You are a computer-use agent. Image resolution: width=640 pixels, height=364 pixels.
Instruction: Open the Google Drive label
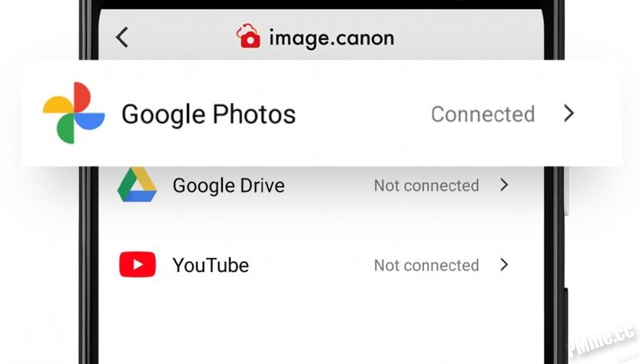point(229,186)
